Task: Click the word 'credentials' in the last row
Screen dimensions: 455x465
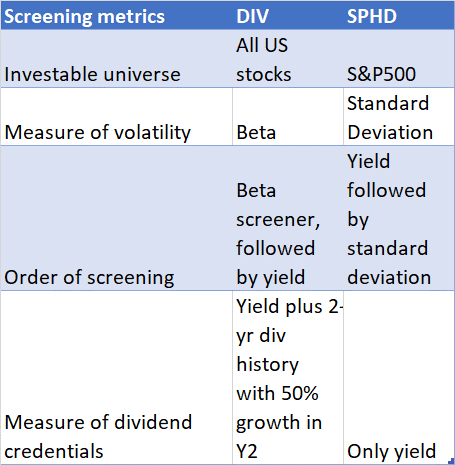Action: (54, 452)
